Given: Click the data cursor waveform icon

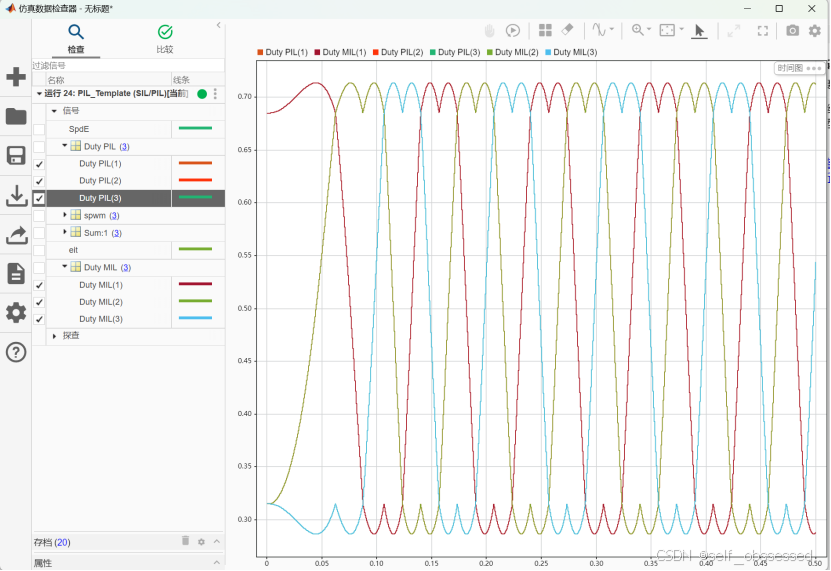Looking at the screenshot, I should pyautogui.click(x=599, y=30).
